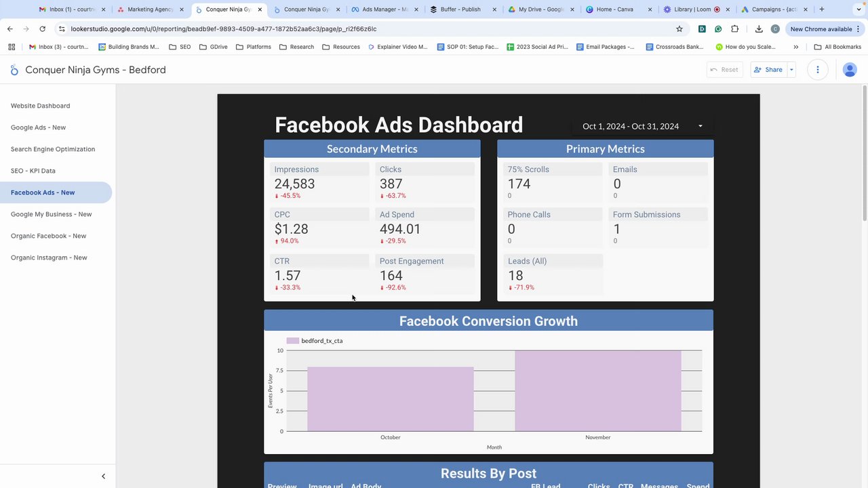Bookmark this page with the star icon
The height and width of the screenshot is (488, 868).
point(679,29)
